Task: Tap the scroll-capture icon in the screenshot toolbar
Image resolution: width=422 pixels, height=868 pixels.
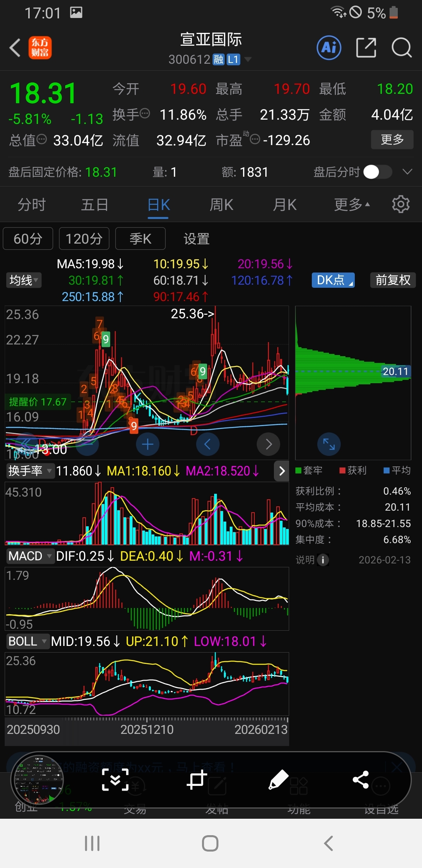Action: (x=115, y=780)
